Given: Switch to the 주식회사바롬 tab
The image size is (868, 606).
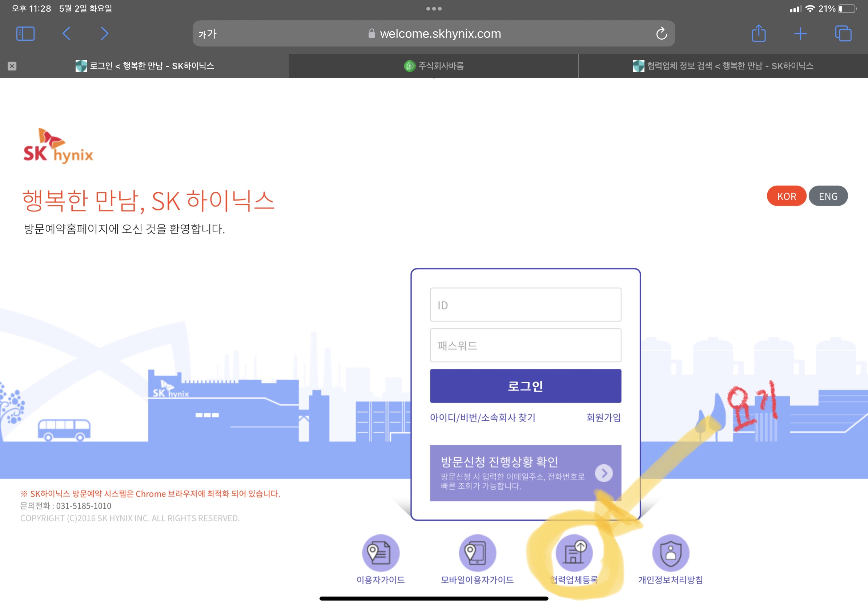Looking at the screenshot, I should click(434, 66).
